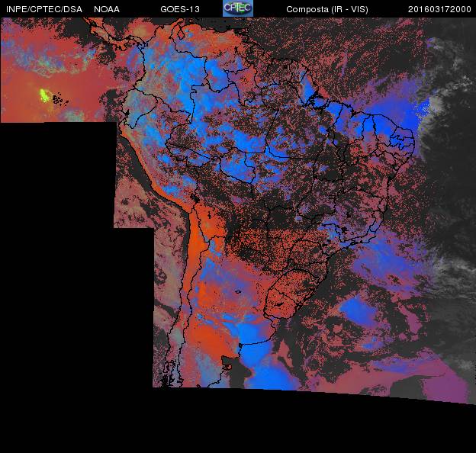Click the CPTEC logo in the header
The image size is (476, 453).
pyautogui.click(x=238, y=8)
